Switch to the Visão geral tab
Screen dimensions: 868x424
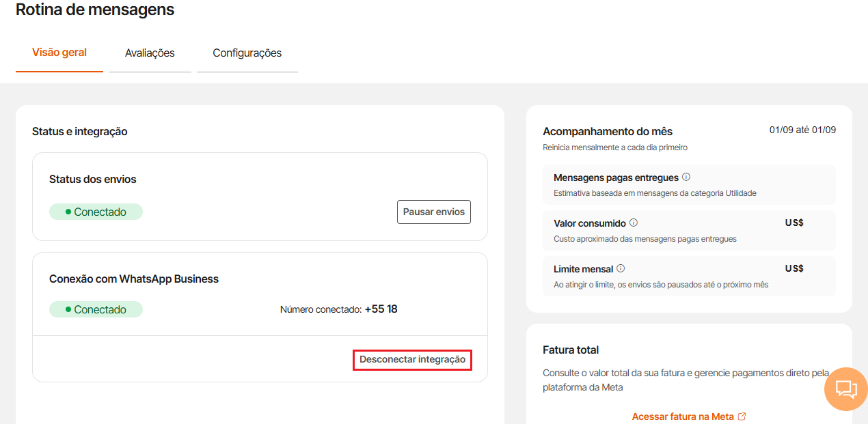(x=59, y=53)
